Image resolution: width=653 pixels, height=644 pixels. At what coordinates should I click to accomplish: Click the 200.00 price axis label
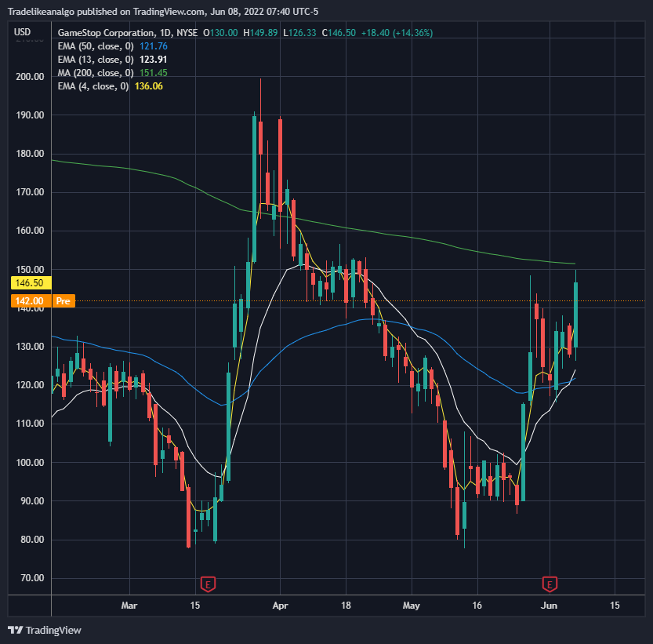click(x=30, y=77)
